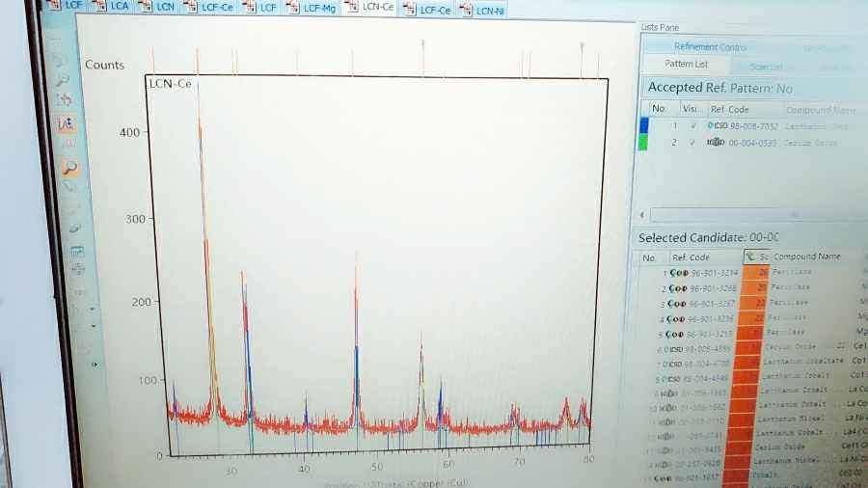Click the Compound Name header in accepted patterns
This screenshot has height=488, width=868.
(x=821, y=110)
